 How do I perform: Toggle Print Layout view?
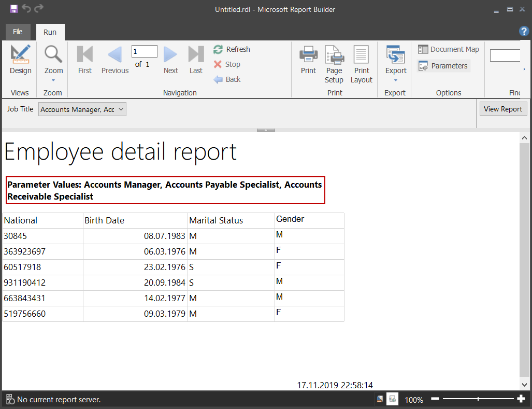(x=361, y=64)
